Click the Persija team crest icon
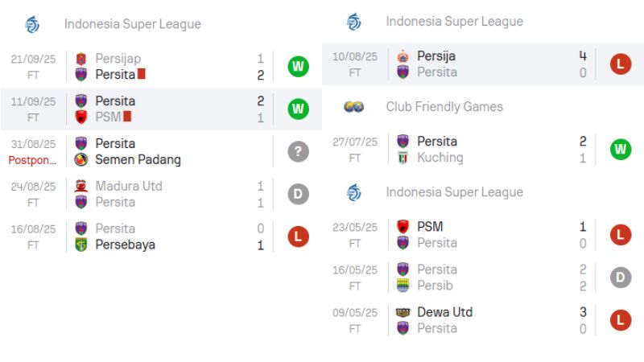This screenshot has width=644, height=362. (402, 56)
